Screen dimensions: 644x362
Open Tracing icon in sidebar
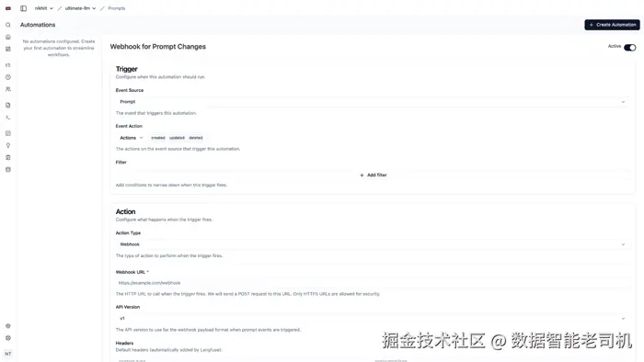pyautogui.click(x=7, y=65)
